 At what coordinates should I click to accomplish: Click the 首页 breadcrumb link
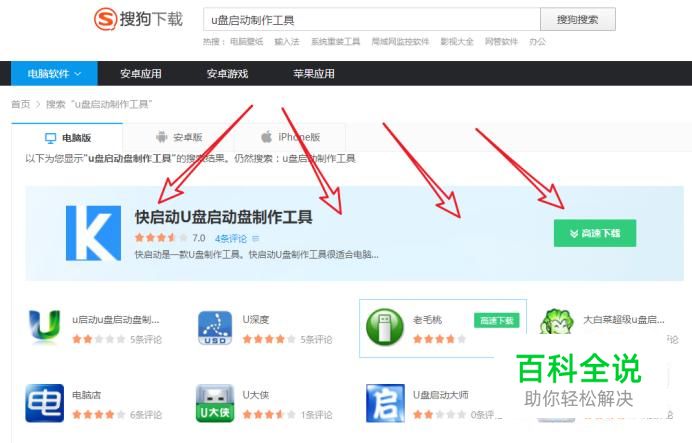coord(20,105)
